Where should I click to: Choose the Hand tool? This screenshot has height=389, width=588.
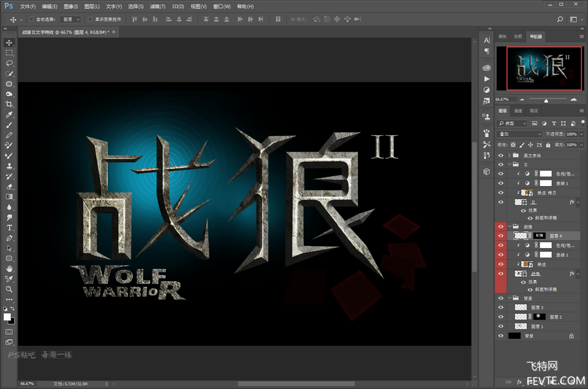point(9,268)
